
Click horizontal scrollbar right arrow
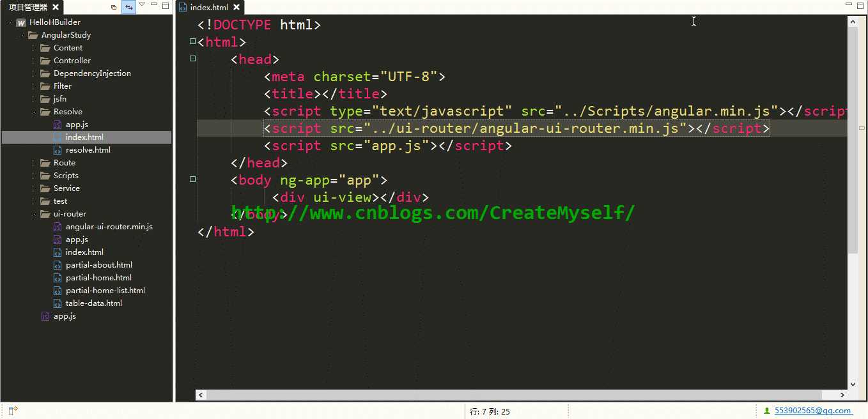coord(842,395)
